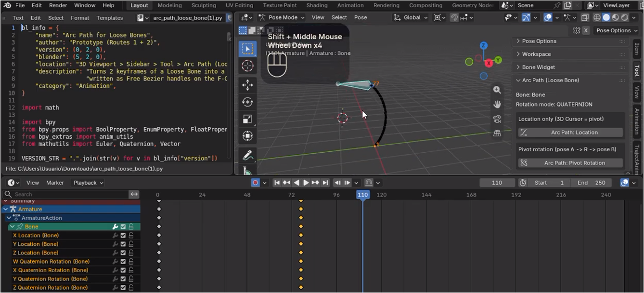Click the blue Z axis on the navigation gizmo
644x293 pixels.
click(x=484, y=46)
